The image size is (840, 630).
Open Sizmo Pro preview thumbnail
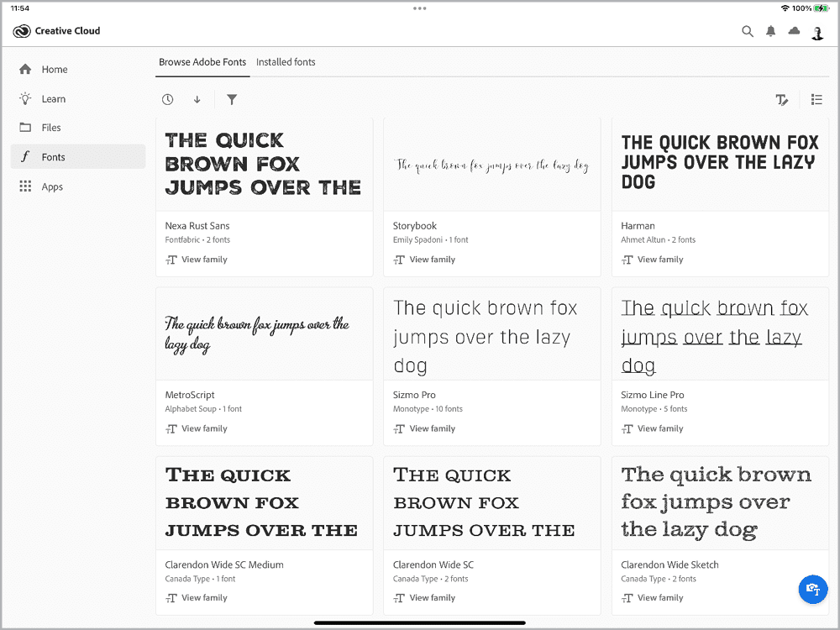[491, 333]
